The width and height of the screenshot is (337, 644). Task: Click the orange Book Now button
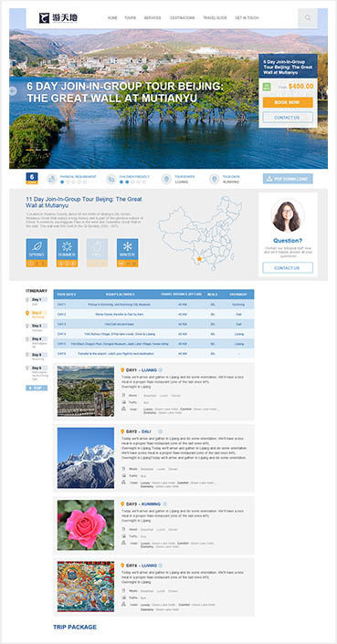coord(288,102)
